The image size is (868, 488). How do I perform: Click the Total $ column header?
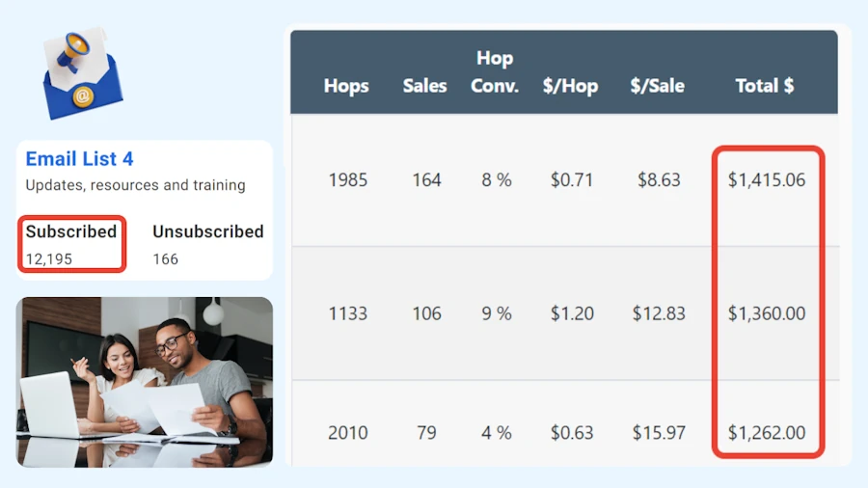tap(765, 86)
